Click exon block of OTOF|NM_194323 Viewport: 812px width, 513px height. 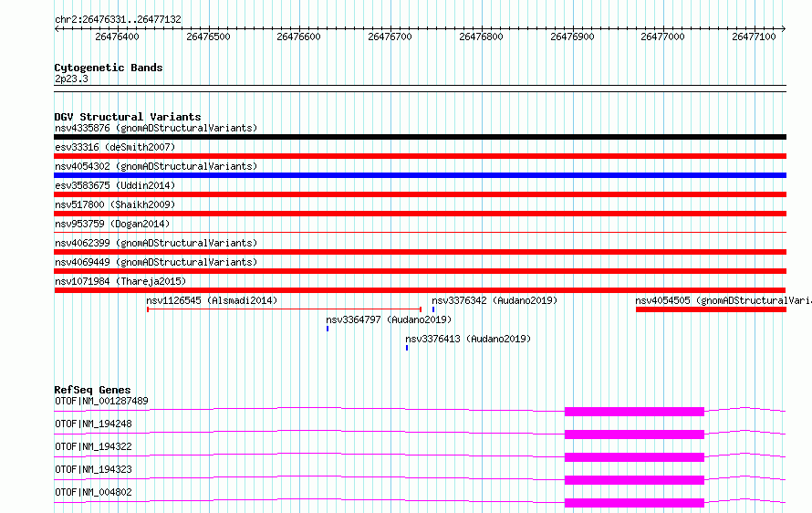[634, 480]
